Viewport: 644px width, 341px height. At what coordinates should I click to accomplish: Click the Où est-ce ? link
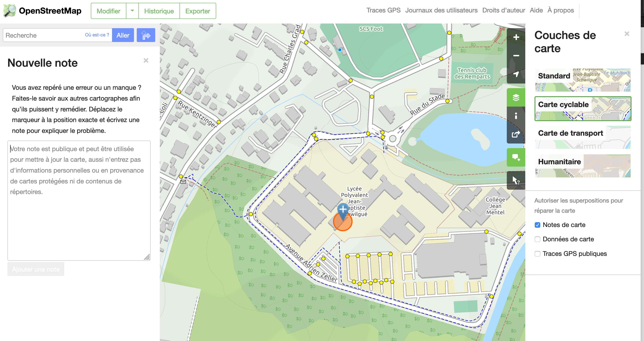pos(97,35)
